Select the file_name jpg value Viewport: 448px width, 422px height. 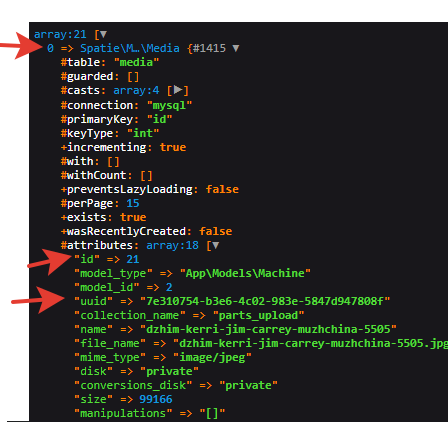310,343
